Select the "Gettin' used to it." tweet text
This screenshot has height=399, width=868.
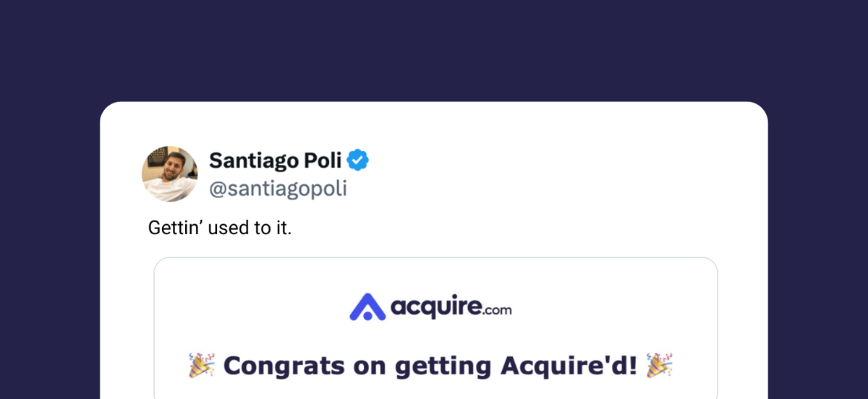point(220,228)
